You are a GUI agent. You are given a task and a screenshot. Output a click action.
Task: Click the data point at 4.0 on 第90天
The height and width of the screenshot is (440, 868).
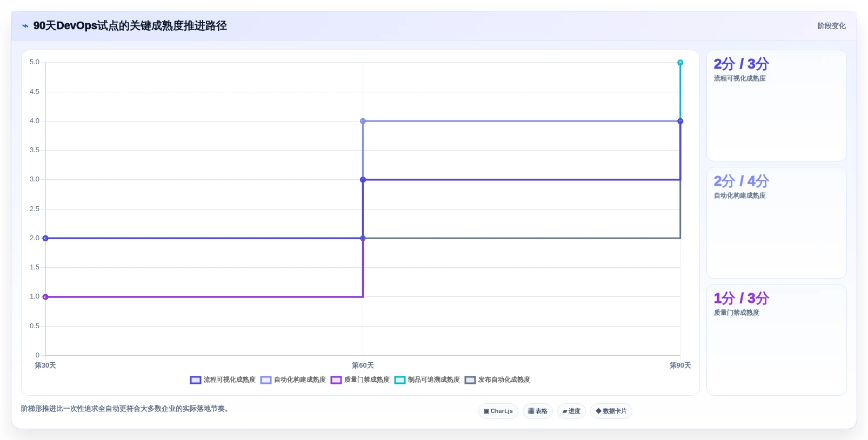click(x=680, y=121)
